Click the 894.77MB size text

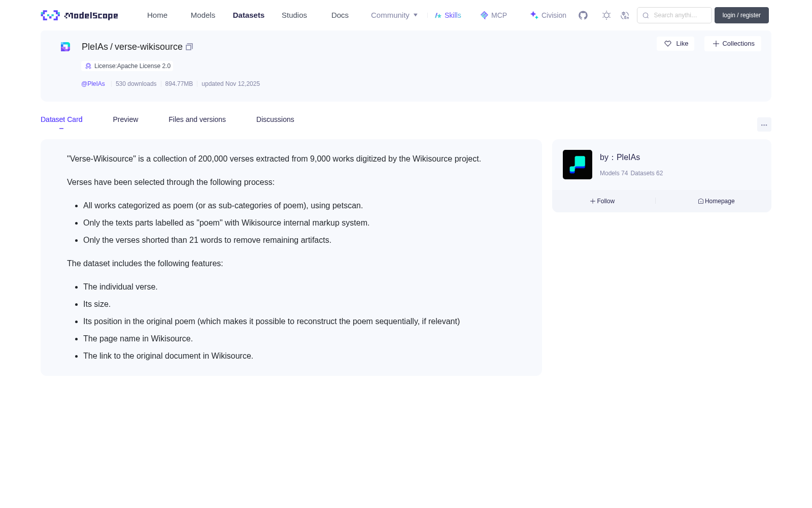coord(179,84)
